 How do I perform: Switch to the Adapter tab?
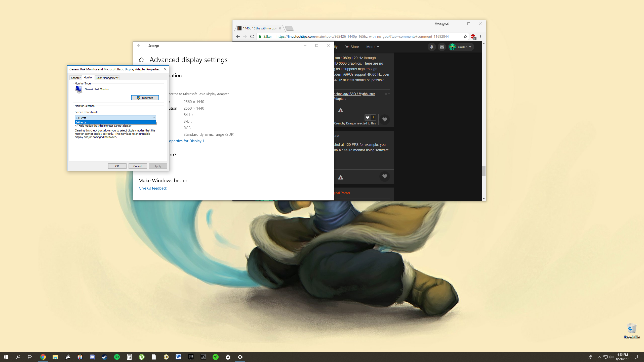(75, 78)
